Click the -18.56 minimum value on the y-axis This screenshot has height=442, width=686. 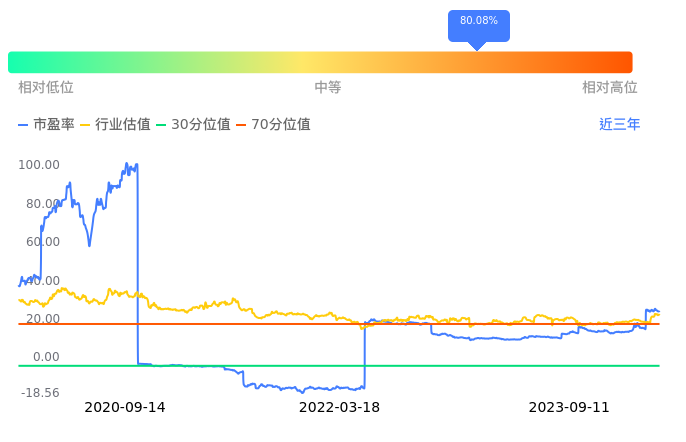coord(40,393)
